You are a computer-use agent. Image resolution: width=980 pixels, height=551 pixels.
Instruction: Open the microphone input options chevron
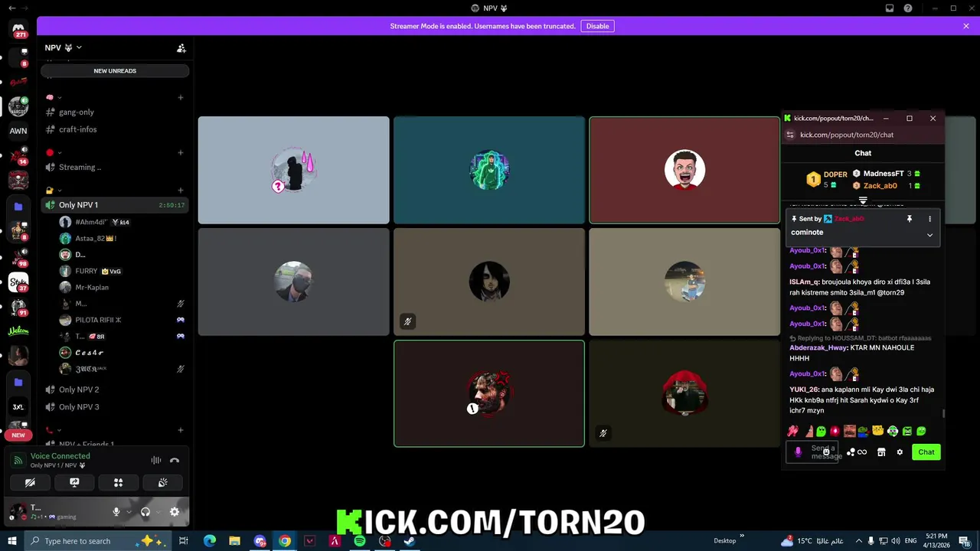[x=129, y=512]
